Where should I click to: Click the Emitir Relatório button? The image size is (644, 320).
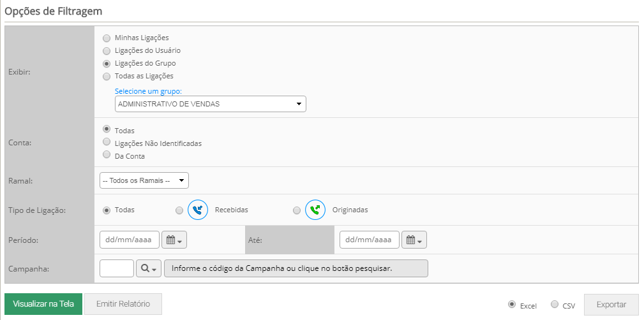tap(123, 304)
